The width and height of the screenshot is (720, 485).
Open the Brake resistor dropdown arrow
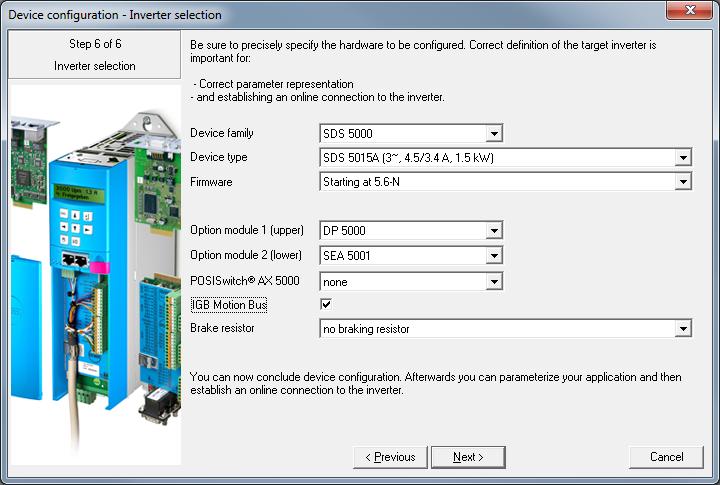pyautogui.click(x=683, y=329)
